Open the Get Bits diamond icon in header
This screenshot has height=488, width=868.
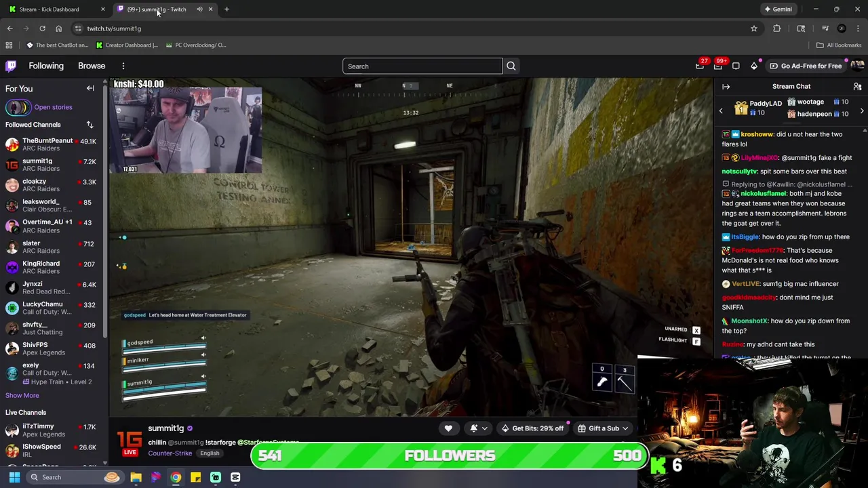[x=754, y=66]
